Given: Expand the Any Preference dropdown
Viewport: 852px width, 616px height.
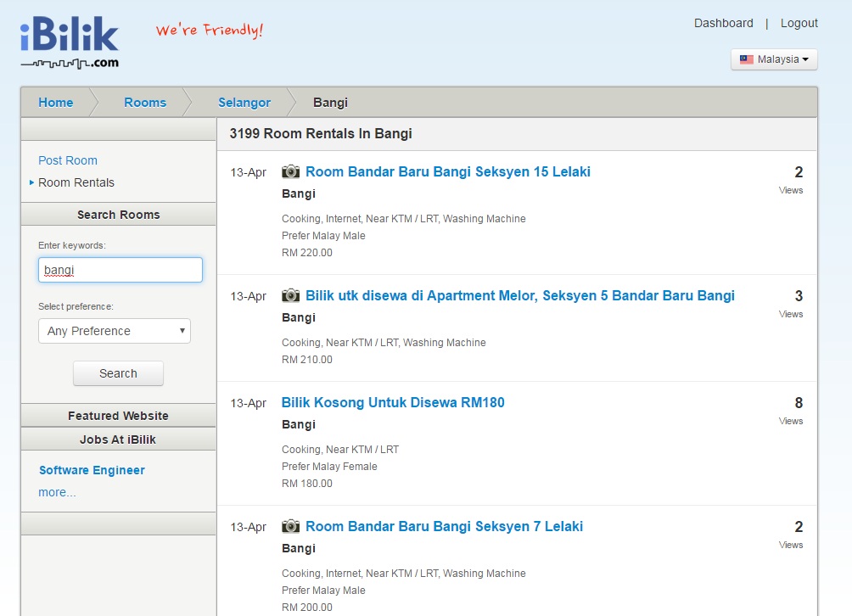Looking at the screenshot, I should pyautogui.click(x=115, y=331).
